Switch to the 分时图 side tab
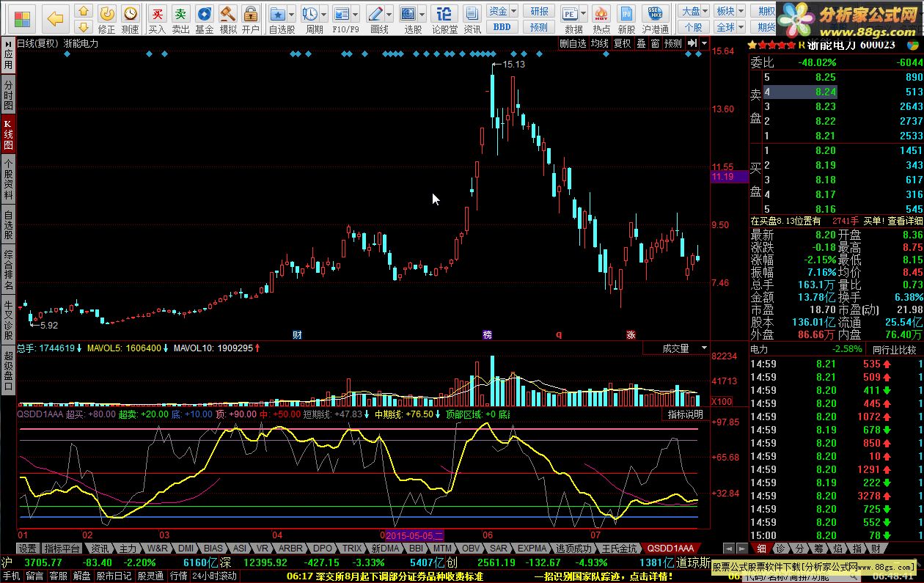This screenshot has width=924, height=583. coord(8,96)
